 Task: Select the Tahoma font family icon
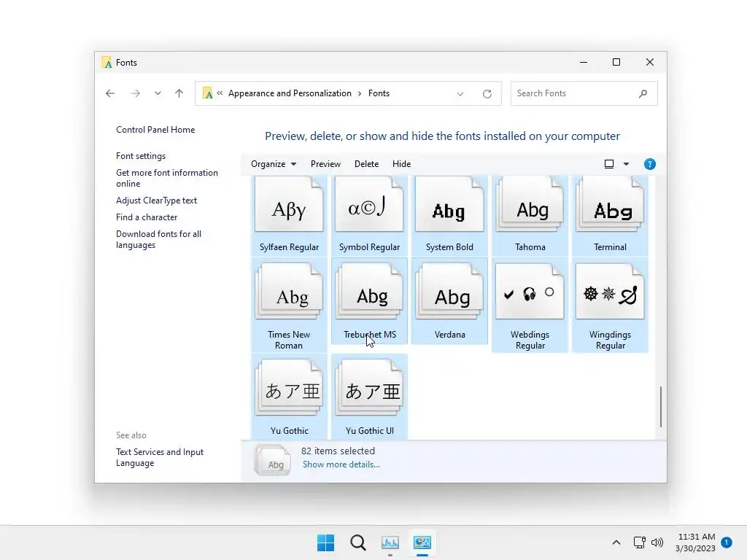[x=530, y=204]
